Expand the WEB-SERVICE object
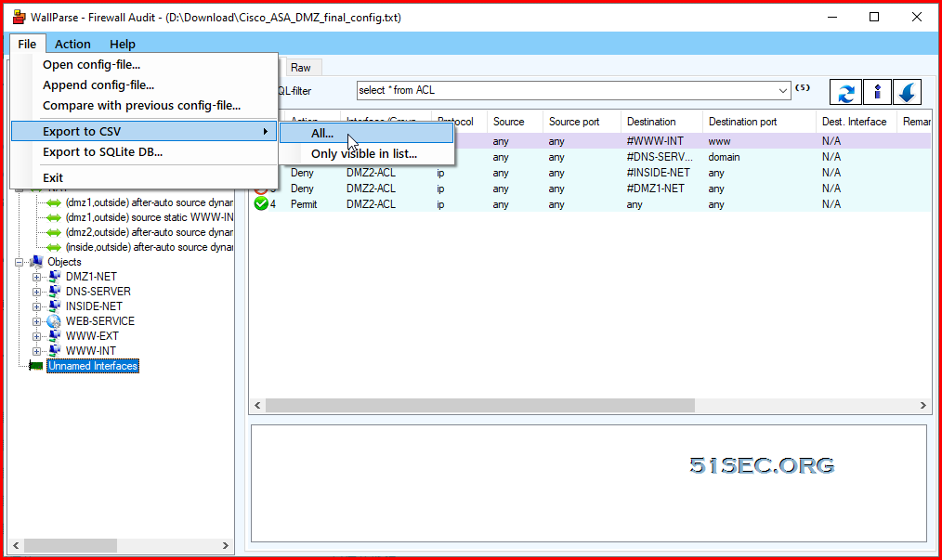Screen dimensions: 942x560 36,321
